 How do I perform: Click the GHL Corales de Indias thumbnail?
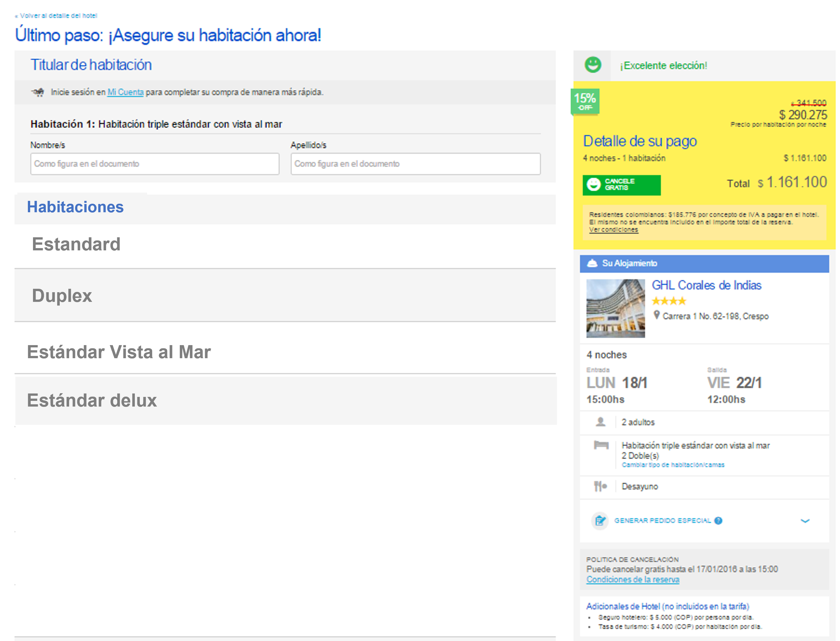(615, 308)
